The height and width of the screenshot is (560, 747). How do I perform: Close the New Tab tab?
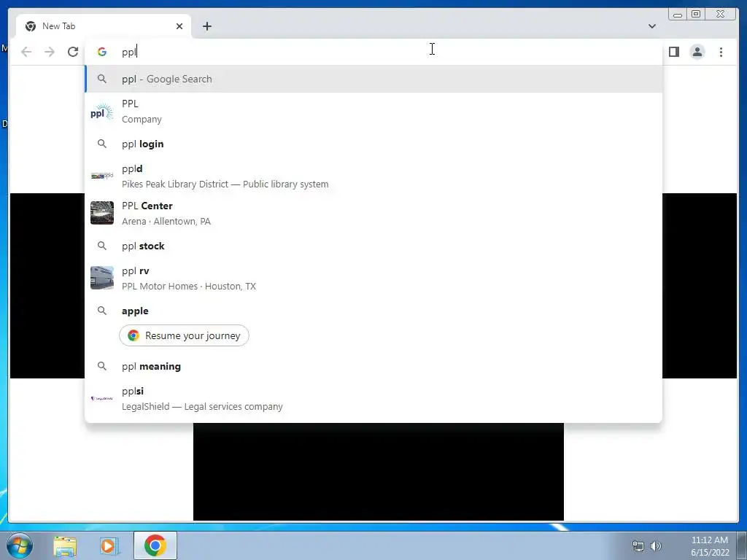pos(179,26)
